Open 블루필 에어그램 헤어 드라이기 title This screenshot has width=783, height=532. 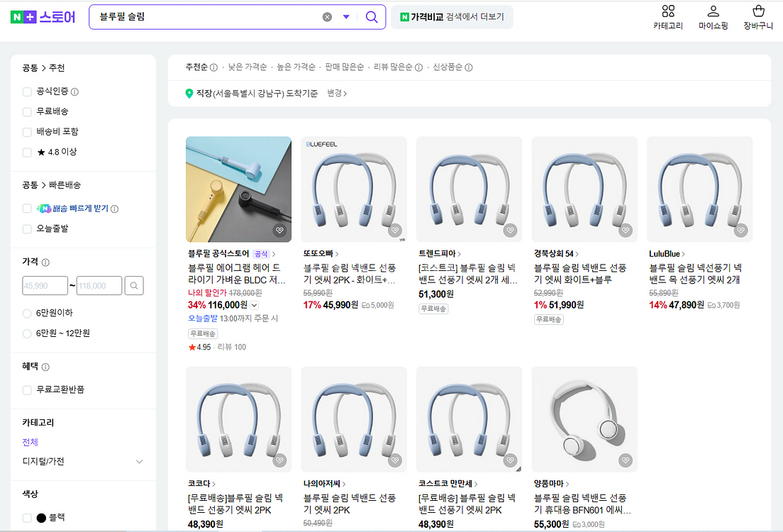[x=237, y=274]
